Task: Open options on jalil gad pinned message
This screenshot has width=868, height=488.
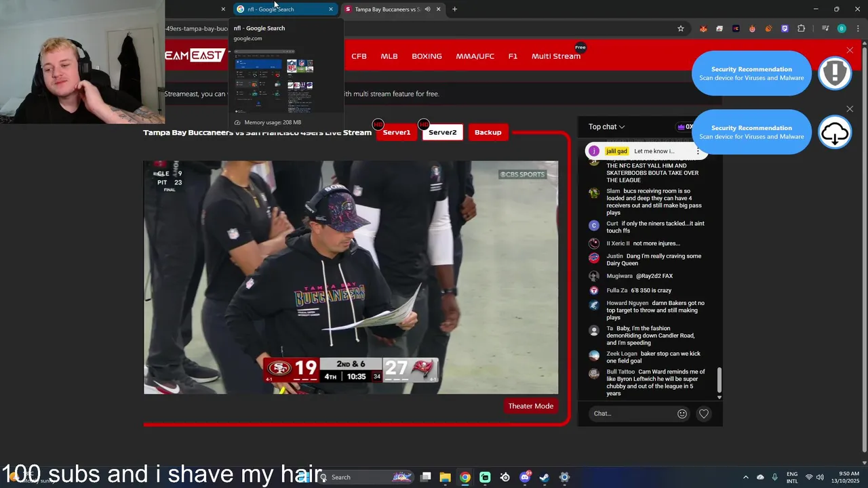Action: (698, 151)
